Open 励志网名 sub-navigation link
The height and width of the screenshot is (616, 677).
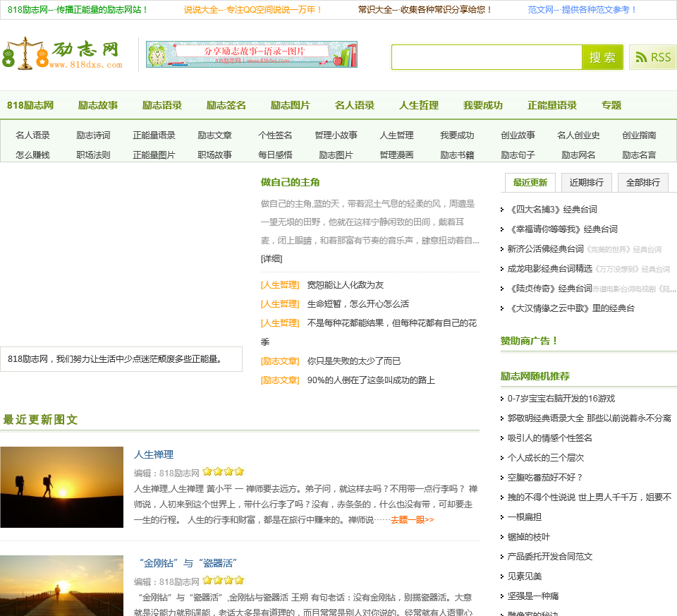tap(578, 155)
